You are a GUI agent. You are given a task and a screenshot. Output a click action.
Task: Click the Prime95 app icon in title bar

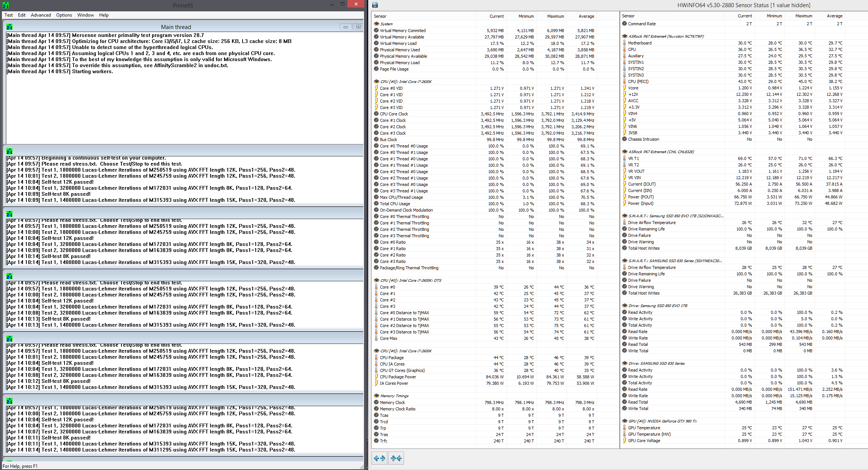click(x=6, y=5)
